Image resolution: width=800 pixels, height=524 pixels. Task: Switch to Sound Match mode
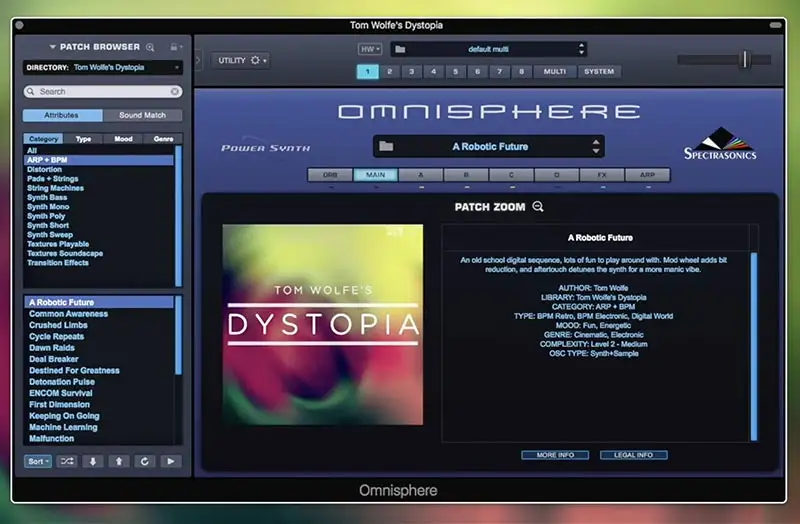pyautogui.click(x=142, y=115)
